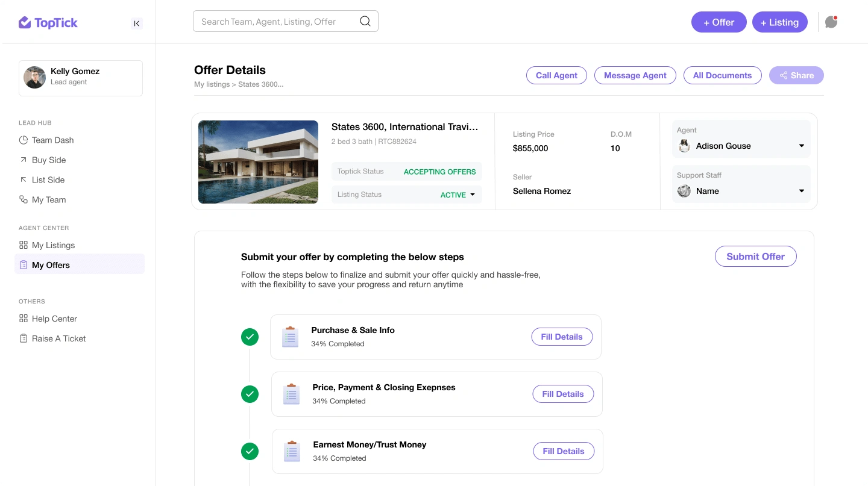This screenshot has width=868, height=486.
Task: Open the Support Staff Name dropdown
Action: [x=801, y=191]
